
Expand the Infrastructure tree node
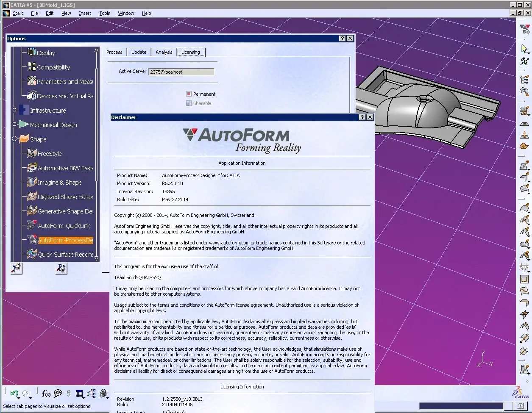14,110
